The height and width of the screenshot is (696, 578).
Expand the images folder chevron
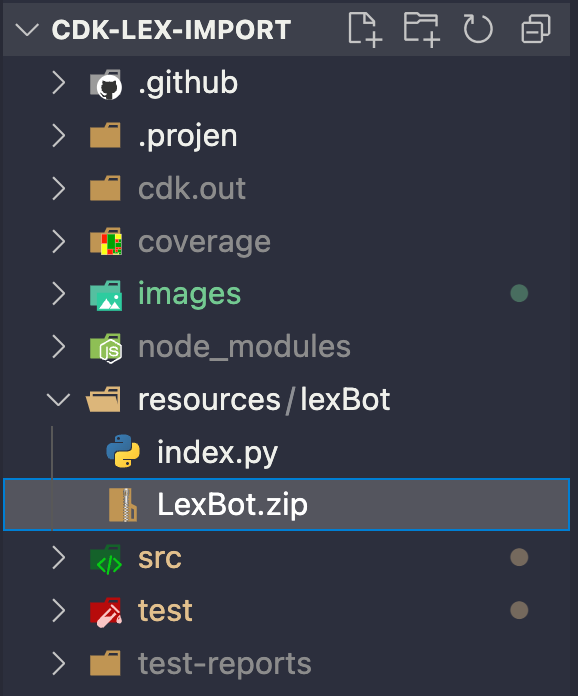click(59, 294)
